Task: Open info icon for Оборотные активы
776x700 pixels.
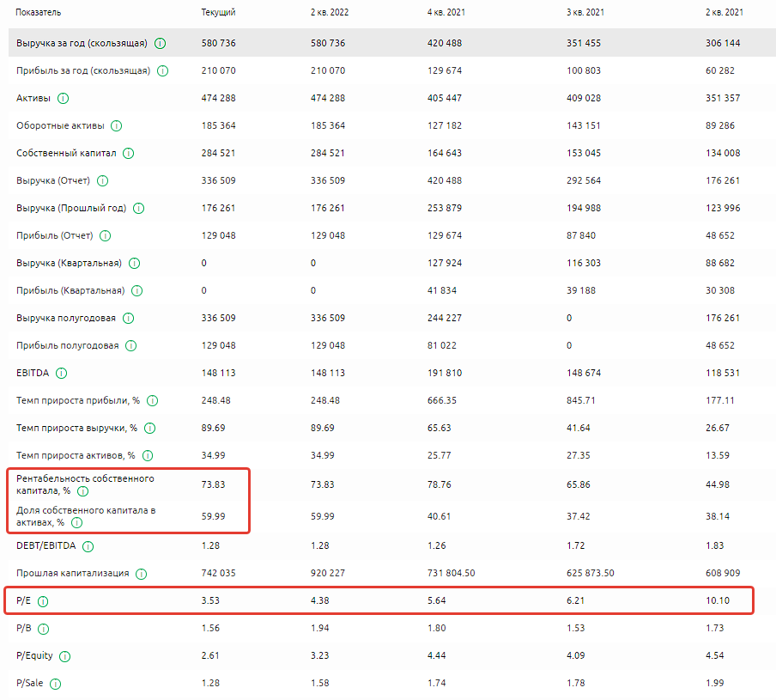Action: click(117, 126)
